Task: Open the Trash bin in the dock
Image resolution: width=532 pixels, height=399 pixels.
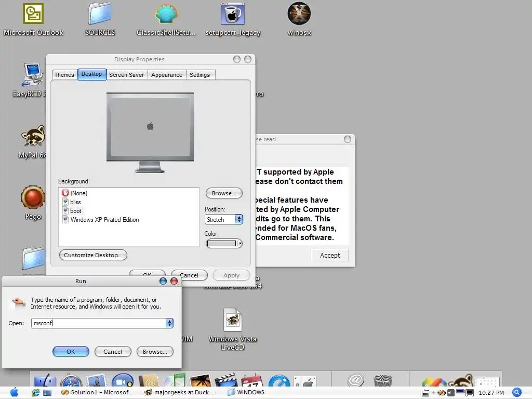Action: (383, 381)
